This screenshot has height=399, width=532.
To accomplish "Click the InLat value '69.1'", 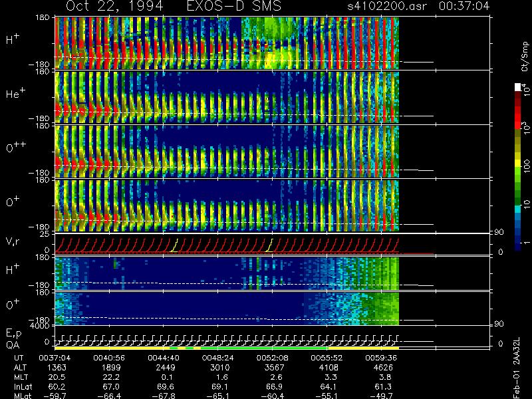I will pyautogui.click(x=221, y=386).
